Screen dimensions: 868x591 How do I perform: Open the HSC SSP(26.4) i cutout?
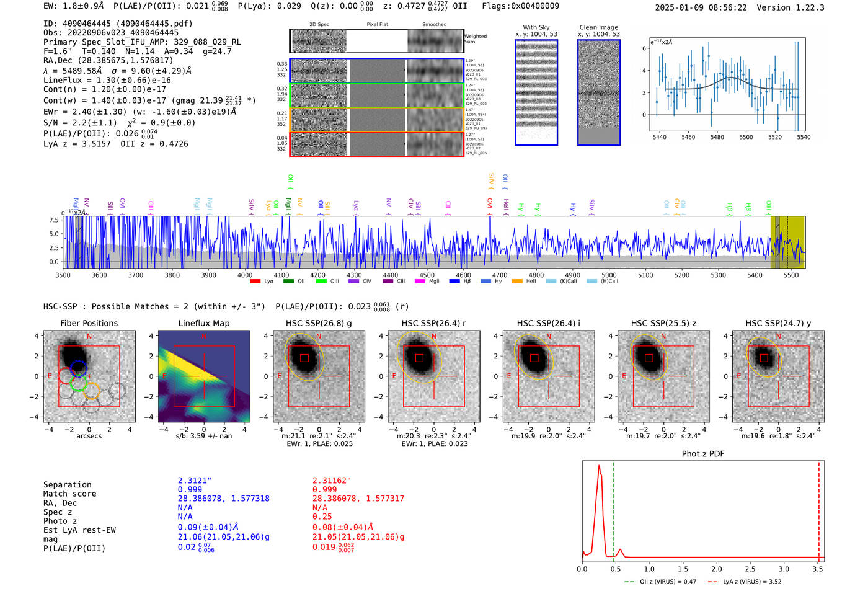coord(549,376)
